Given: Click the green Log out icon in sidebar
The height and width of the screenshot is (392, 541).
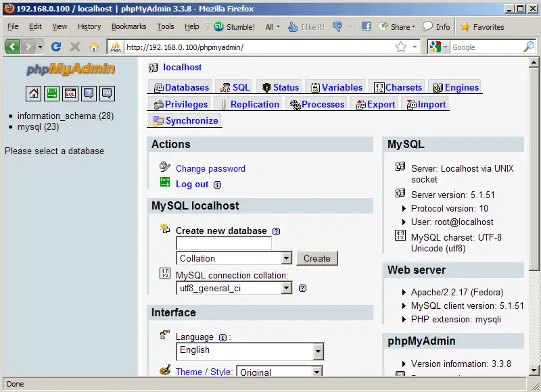Looking at the screenshot, I should click(52, 93).
